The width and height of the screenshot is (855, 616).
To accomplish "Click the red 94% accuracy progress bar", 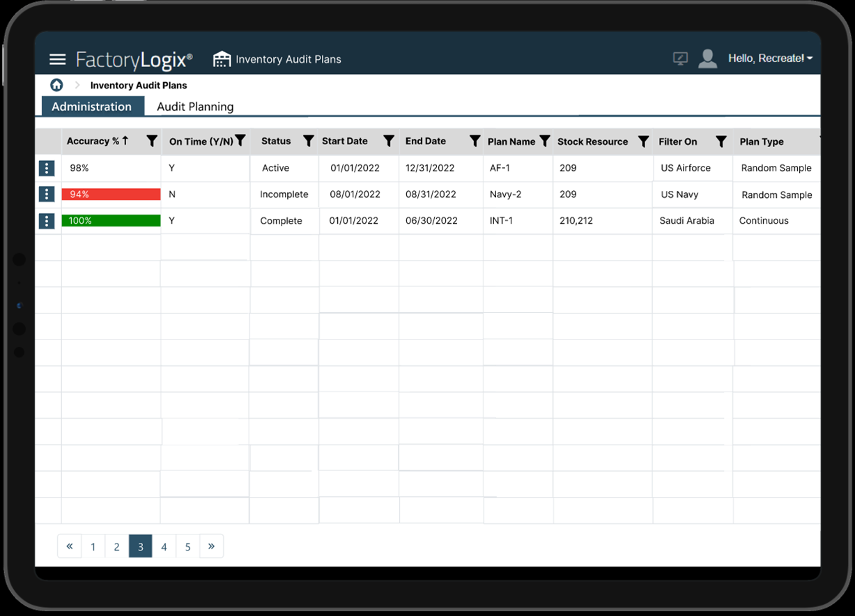I will point(111,194).
